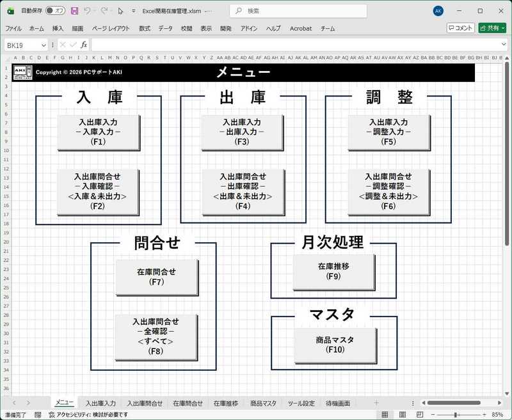Click the zoom slider in status bar
Viewport: 512px width, 420px height.
(x=455, y=414)
